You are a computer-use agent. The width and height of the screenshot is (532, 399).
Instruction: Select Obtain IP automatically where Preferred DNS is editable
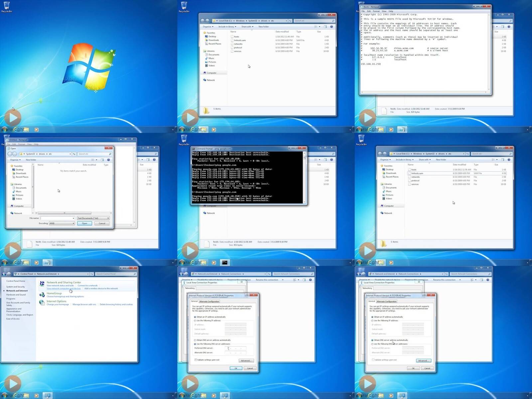(x=195, y=317)
